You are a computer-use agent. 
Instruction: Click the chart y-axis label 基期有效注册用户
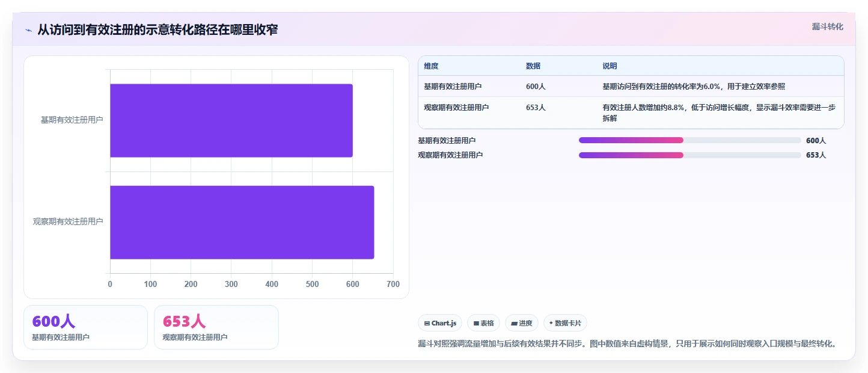tap(72, 120)
